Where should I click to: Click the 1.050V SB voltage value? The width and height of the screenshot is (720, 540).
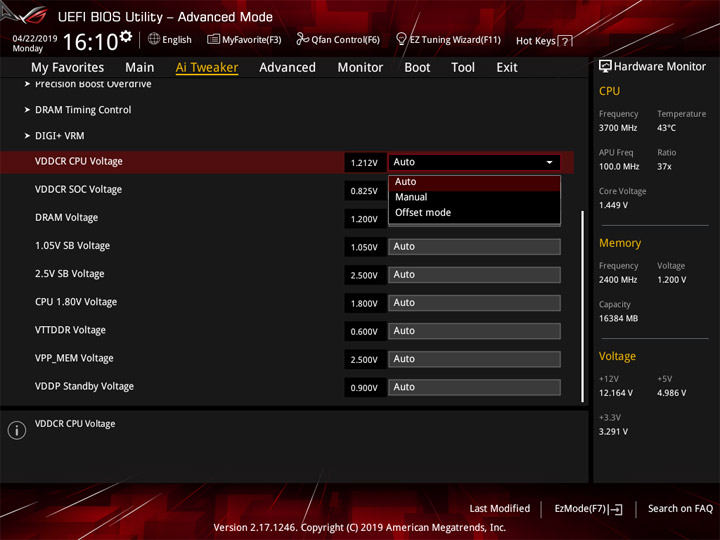click(x=364, y=248)
